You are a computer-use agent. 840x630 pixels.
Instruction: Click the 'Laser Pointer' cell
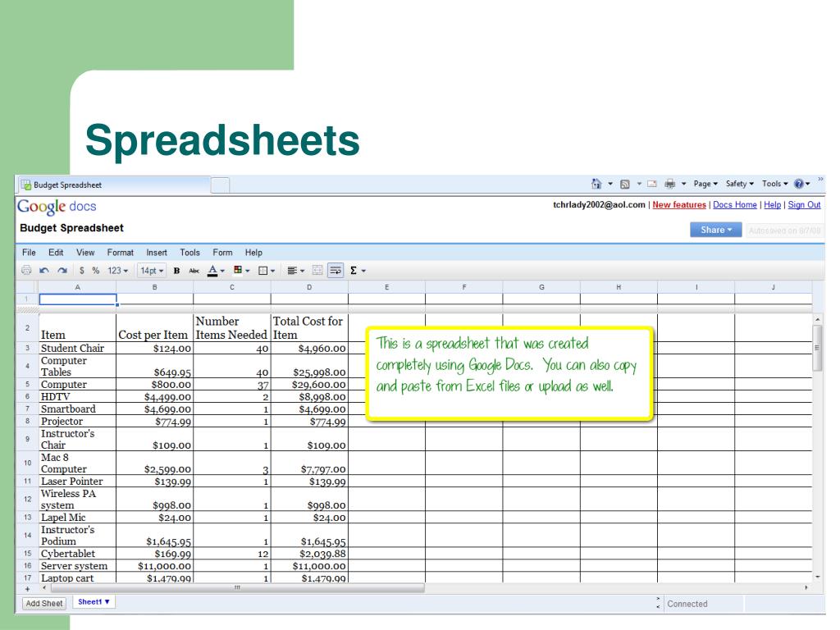point(78,481)
